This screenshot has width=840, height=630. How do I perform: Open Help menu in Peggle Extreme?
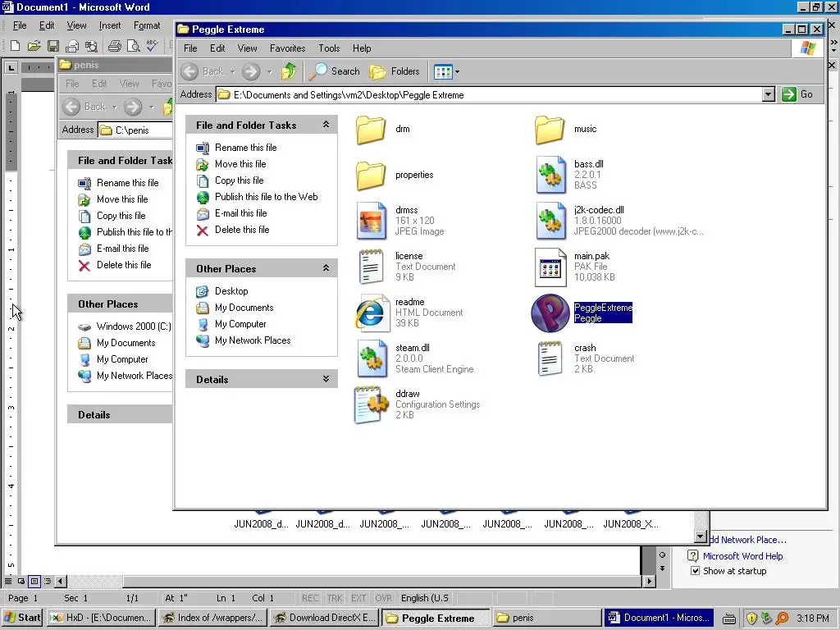tap(362, 48)
